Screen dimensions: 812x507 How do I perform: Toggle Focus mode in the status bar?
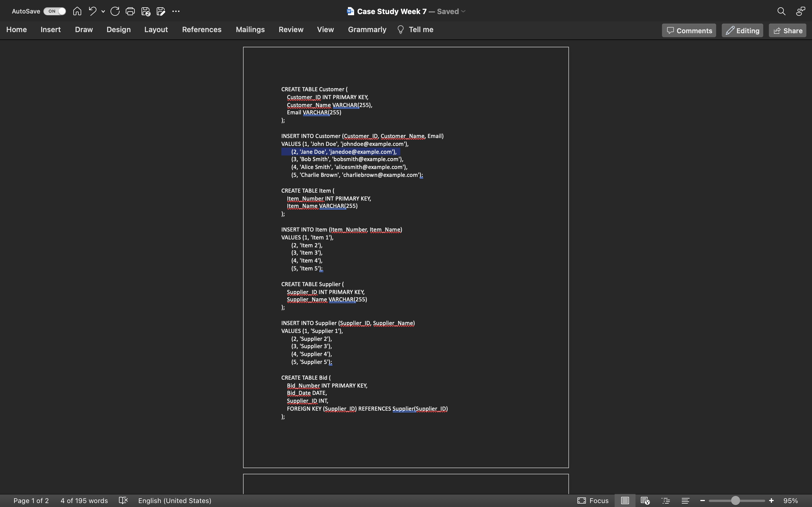pyautogui.click(x=593, y=501)
